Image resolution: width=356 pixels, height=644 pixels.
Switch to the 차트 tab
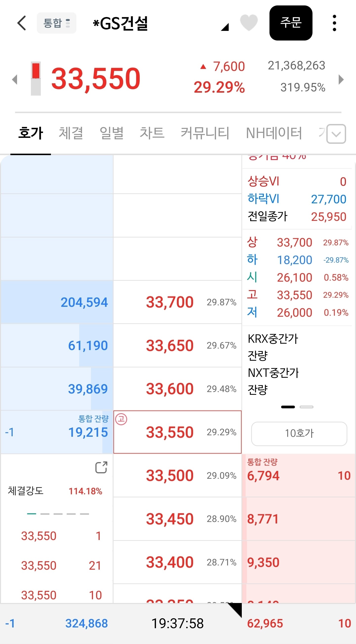pos(152,133)
